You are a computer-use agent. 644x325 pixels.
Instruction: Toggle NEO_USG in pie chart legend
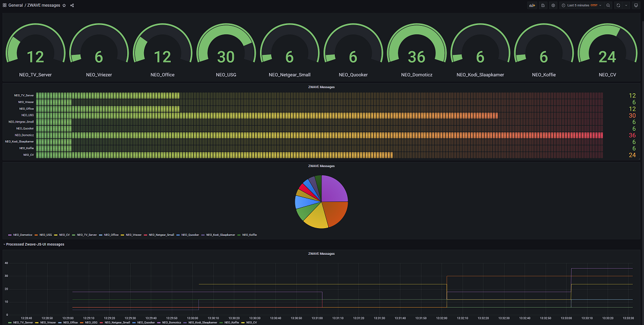point(45,235)
